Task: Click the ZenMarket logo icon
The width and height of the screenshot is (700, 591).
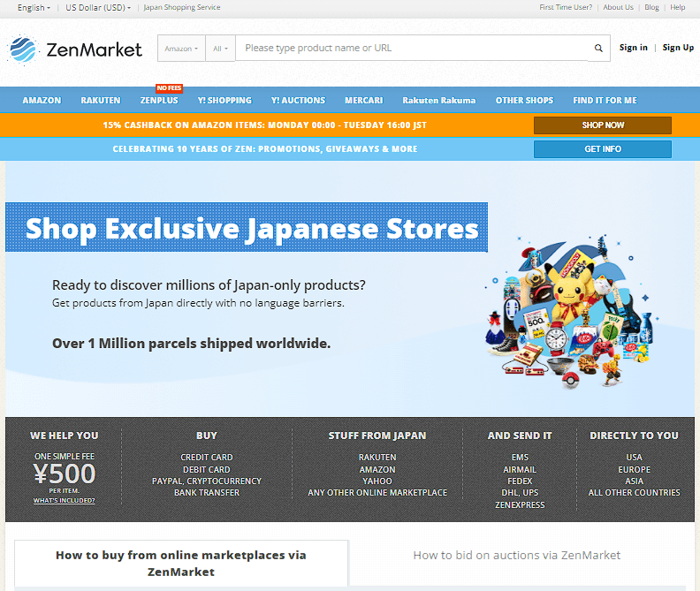Action: [23, 49]
